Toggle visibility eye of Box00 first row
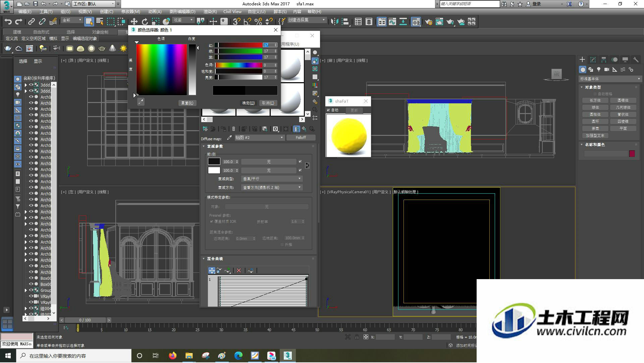Viewport: 644px width, 363px height. click(x=31, y=278)
